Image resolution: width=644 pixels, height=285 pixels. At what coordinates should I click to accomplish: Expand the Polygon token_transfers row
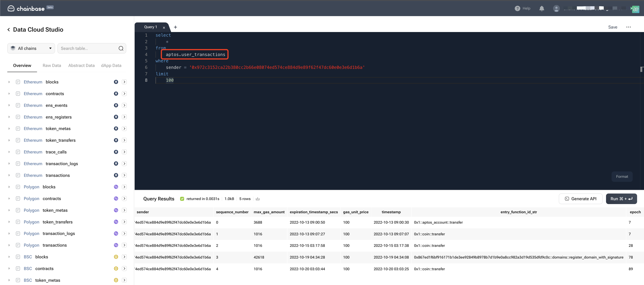coord(9,222)
